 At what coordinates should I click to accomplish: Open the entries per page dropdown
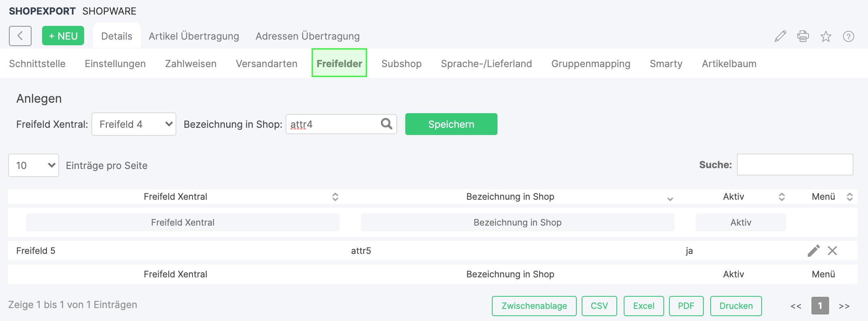[34, 165]
